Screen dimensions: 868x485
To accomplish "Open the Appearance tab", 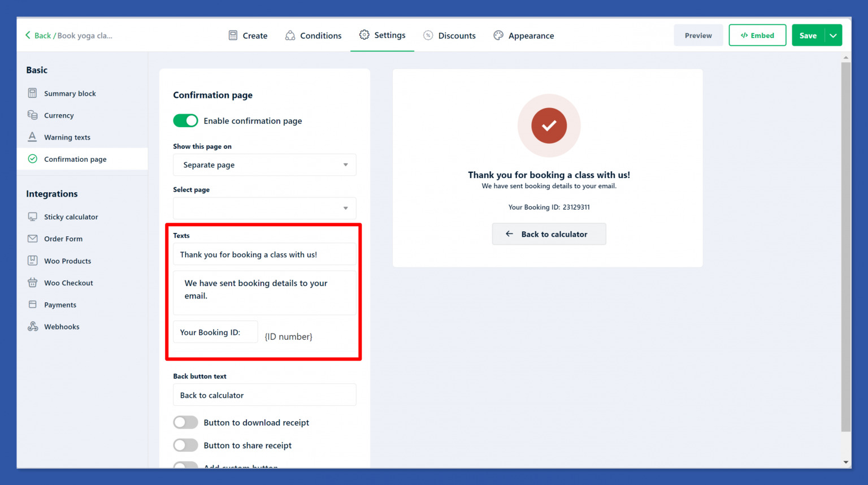I will [x=524, y=36].
